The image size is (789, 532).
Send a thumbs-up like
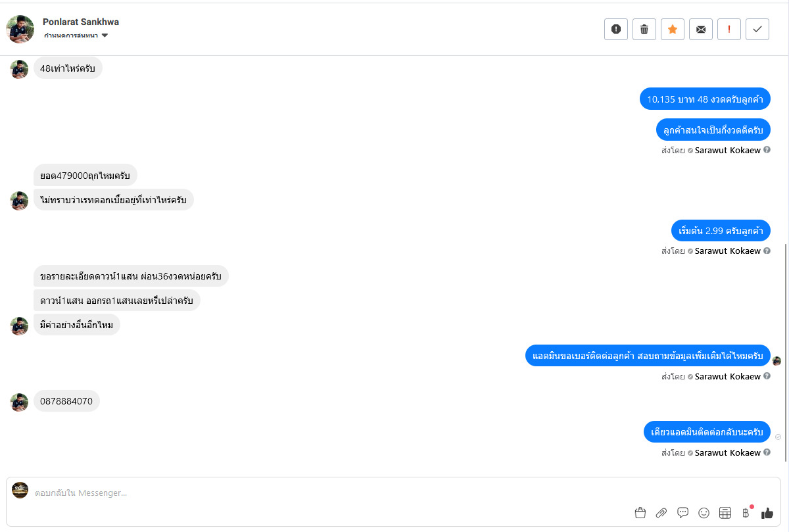[767, 513]
